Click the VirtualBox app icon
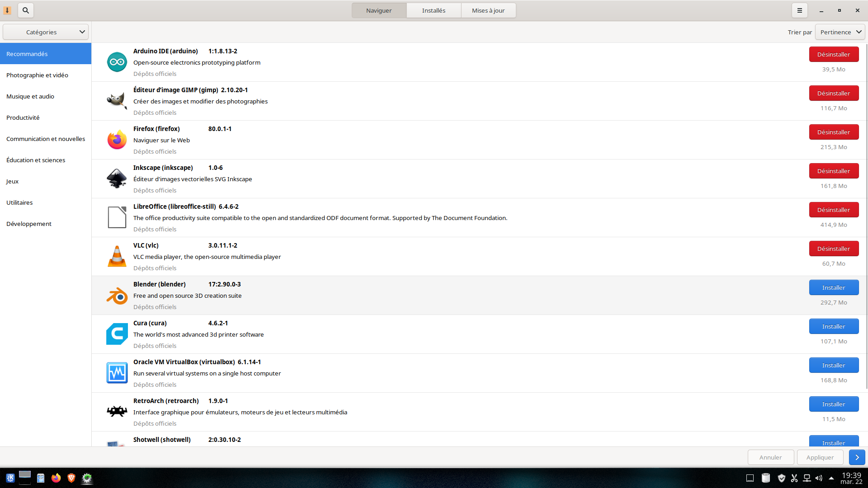Screen dimensions: 868x488 tap(117, 373)
